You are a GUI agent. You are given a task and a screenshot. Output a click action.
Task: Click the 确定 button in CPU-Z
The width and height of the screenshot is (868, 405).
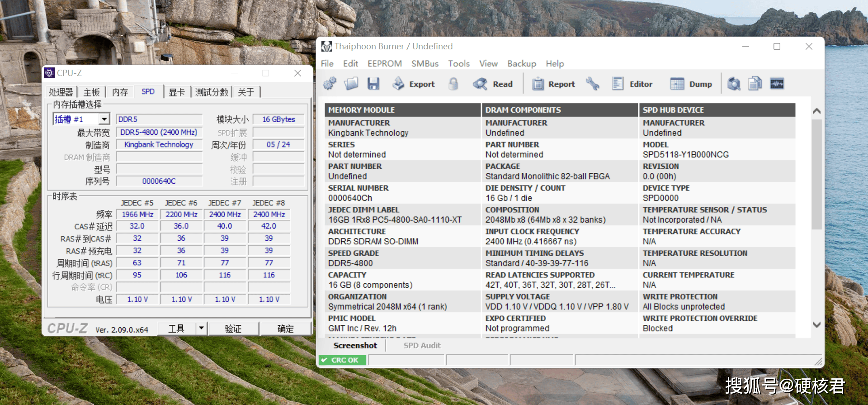[x=286, y=329]
